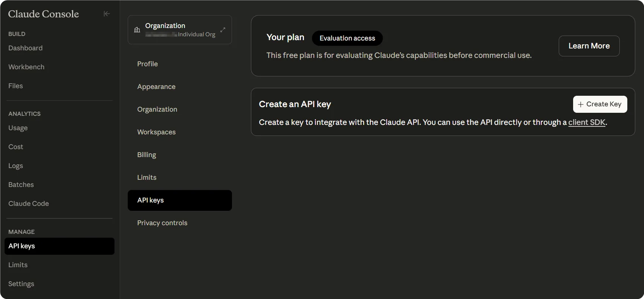644x299 pixels.
Task: Open Claude Code analytics
Action: click(x=28, y=204)
